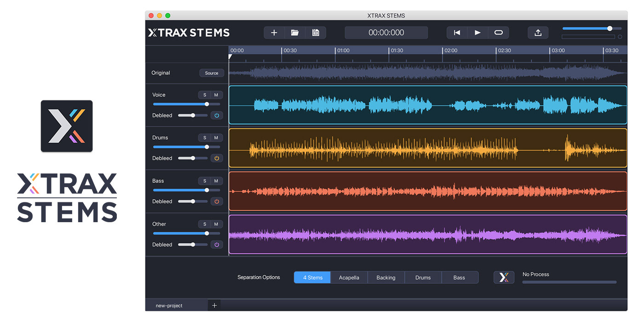Image resolution: width=644 pixels, height=322 pixels.
Task: Click the 01:00 marker on the timeline ruler
Action: coord(343,51)
